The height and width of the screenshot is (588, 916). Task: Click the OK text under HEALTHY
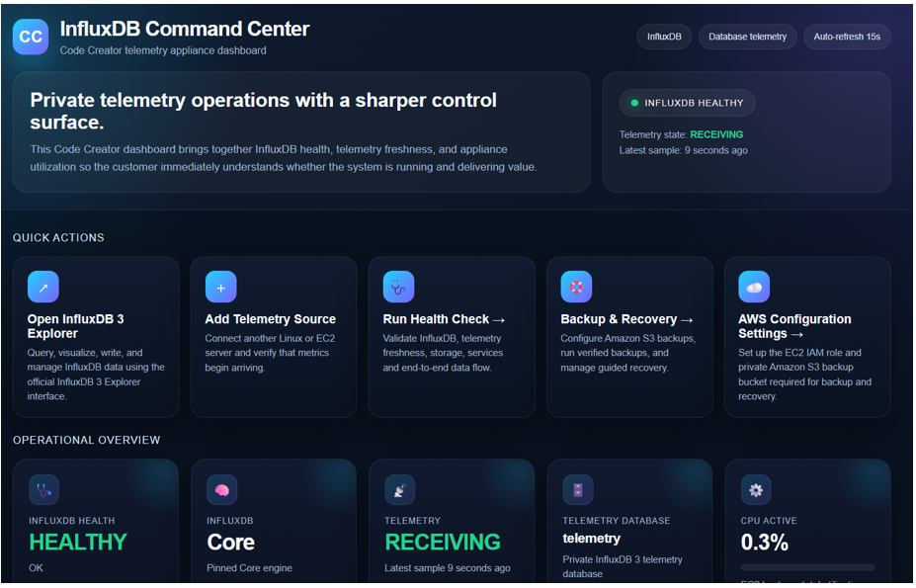point(36,568)
